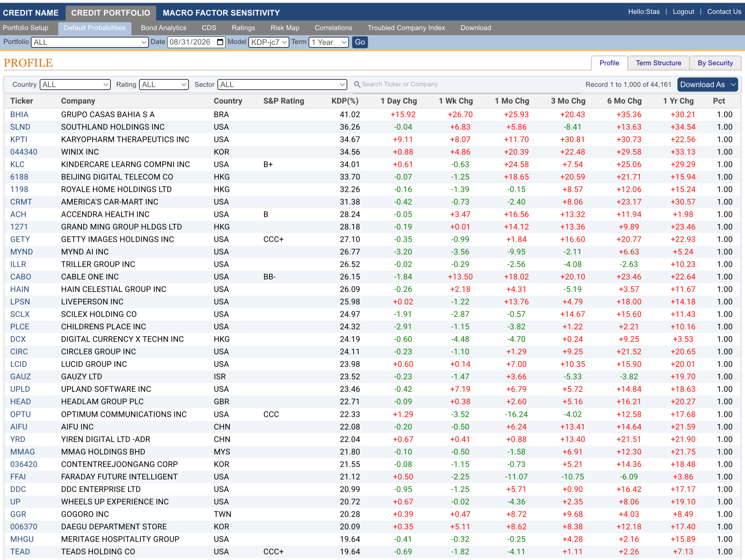Open the Portfolio ALL dropdown
This screenshot has width=745, height=560.
(90, 42)
